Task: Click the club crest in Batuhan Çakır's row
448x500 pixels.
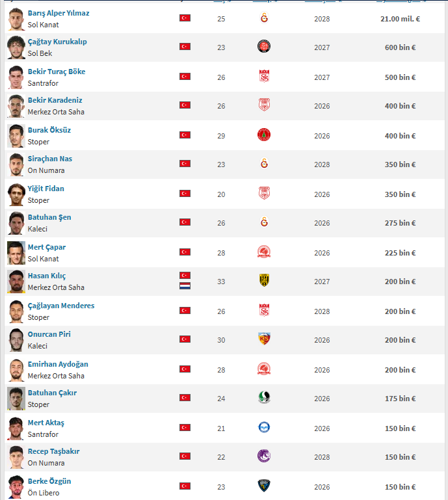Action: click(x=264, y=398)
